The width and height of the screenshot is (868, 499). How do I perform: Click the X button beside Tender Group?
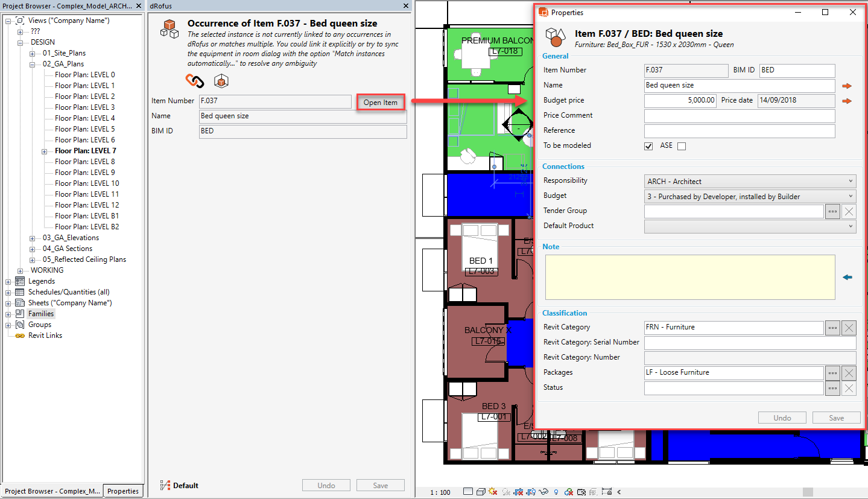coord(849,211)
